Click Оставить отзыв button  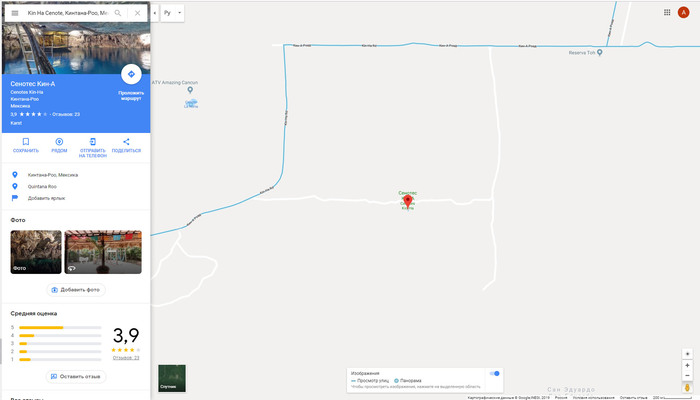pyautogui.click(x=76, y=376)
